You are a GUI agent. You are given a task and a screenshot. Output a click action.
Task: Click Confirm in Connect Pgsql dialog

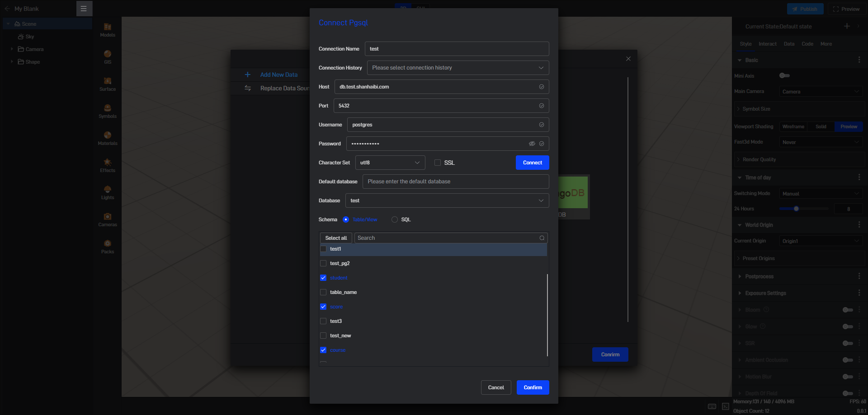point(533,387)
